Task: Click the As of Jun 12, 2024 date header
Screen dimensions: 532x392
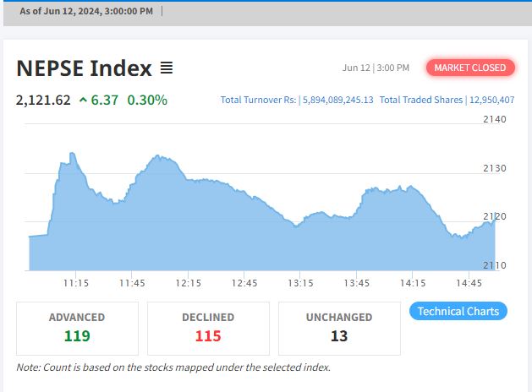Action: pyautogui.click(x=86, y=11)
